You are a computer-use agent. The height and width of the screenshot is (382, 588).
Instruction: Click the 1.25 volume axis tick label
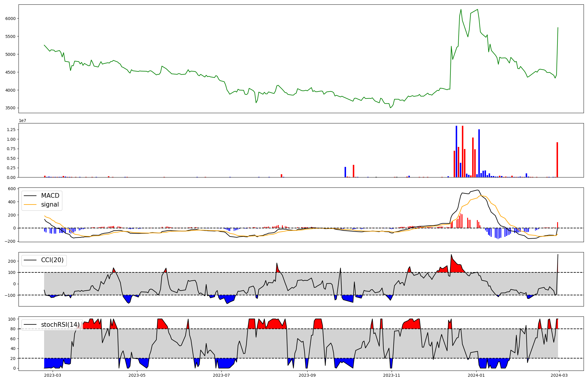11,130
